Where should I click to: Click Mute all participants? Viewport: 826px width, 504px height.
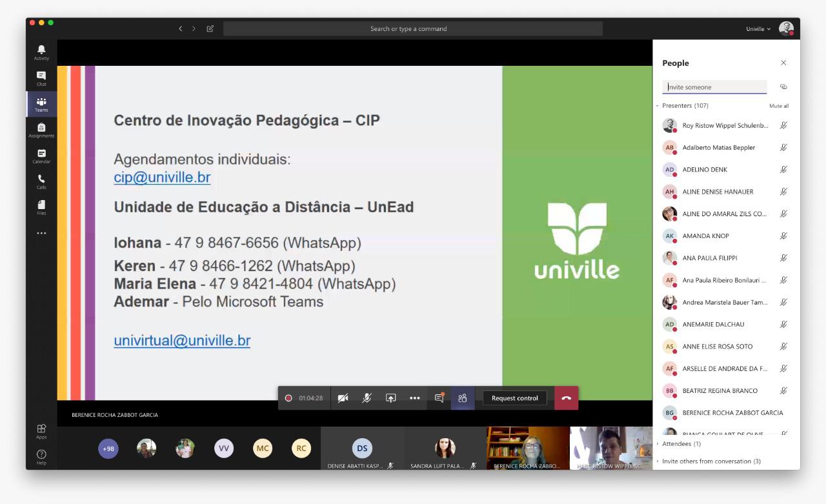click(779, 106)
